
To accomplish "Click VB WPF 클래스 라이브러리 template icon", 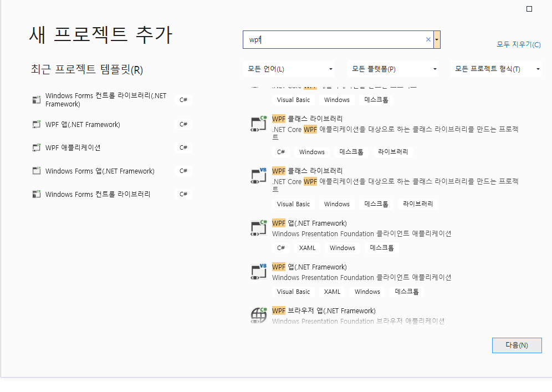I will tap(258, 176).
